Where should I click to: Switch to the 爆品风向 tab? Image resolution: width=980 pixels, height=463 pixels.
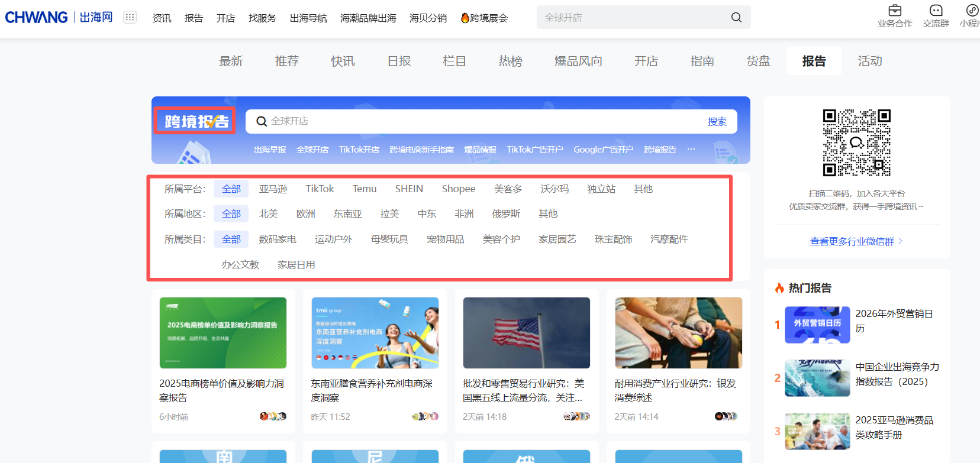(578, 61)
